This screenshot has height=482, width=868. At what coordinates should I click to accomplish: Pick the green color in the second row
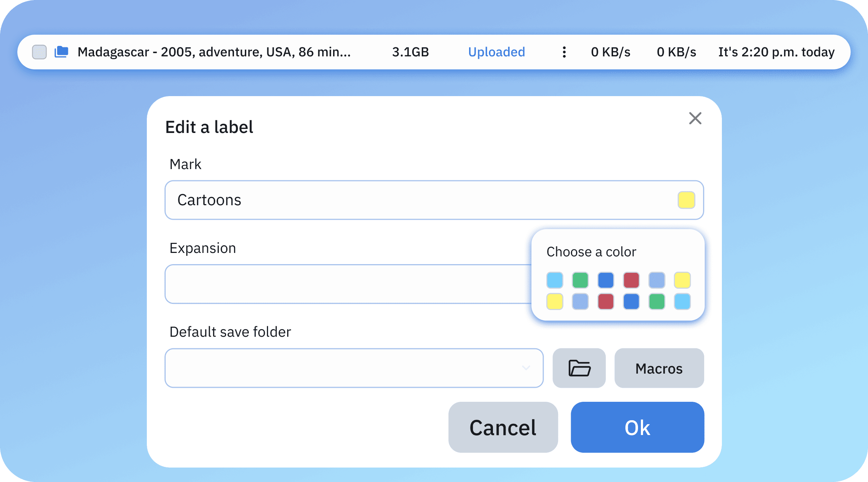(656, 302)
